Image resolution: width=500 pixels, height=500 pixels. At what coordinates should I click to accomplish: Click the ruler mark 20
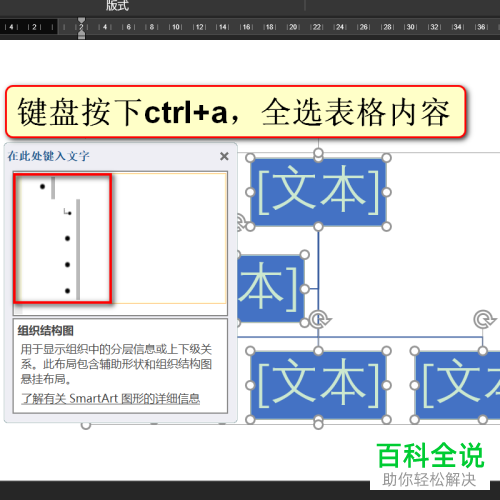(x=293, y=27)
